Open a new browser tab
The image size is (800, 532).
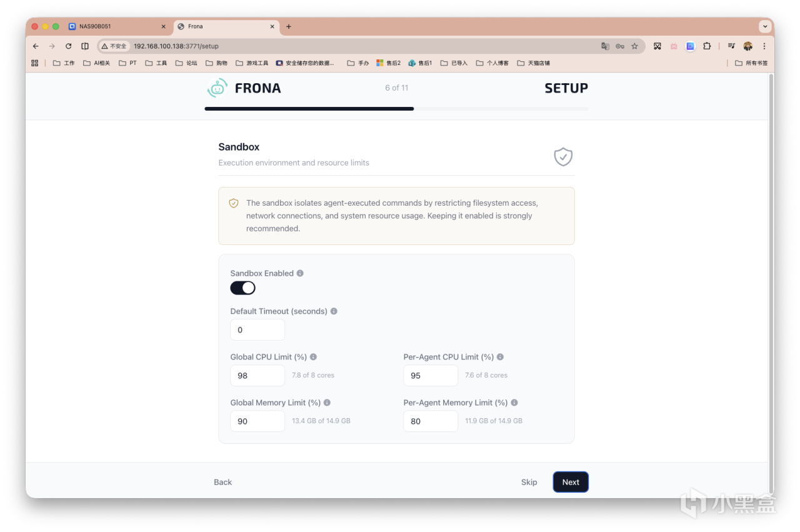click(289, 27)
